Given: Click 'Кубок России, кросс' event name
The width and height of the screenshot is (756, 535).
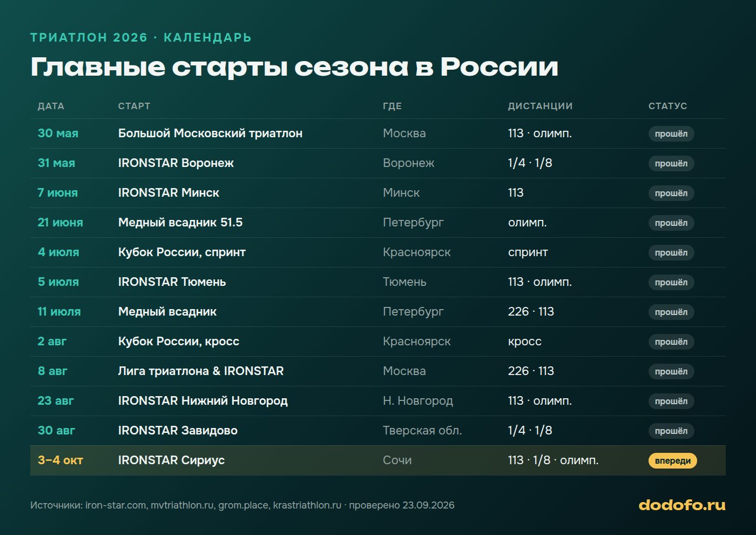Looking at the screenshot, I should tap(179, 342).
